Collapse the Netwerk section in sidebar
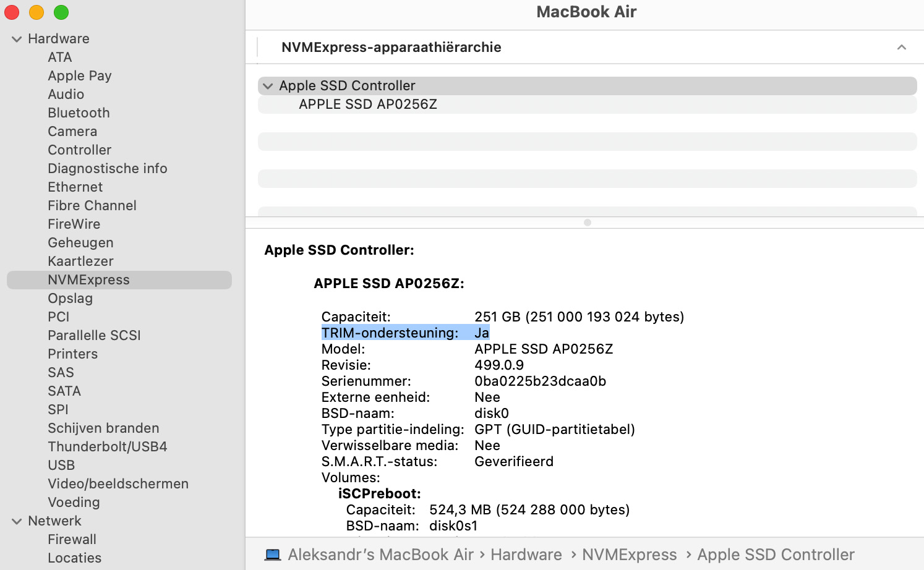 pos(17,521)
